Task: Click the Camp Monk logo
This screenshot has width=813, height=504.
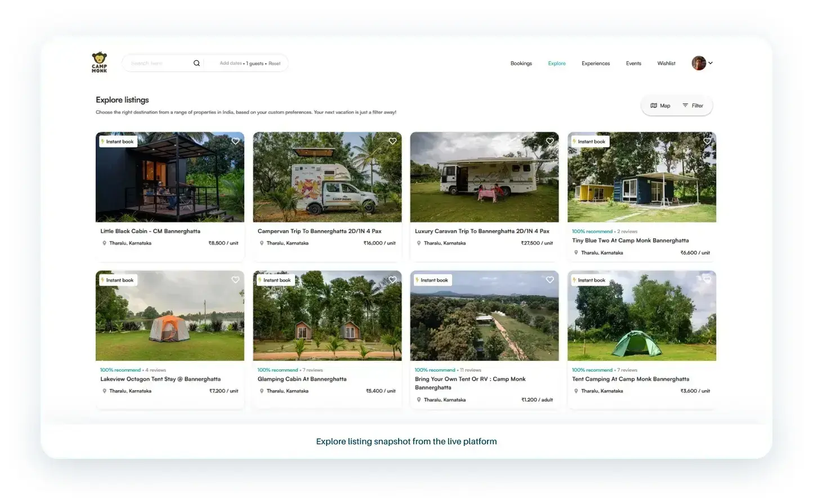Action: pos(99,63)
